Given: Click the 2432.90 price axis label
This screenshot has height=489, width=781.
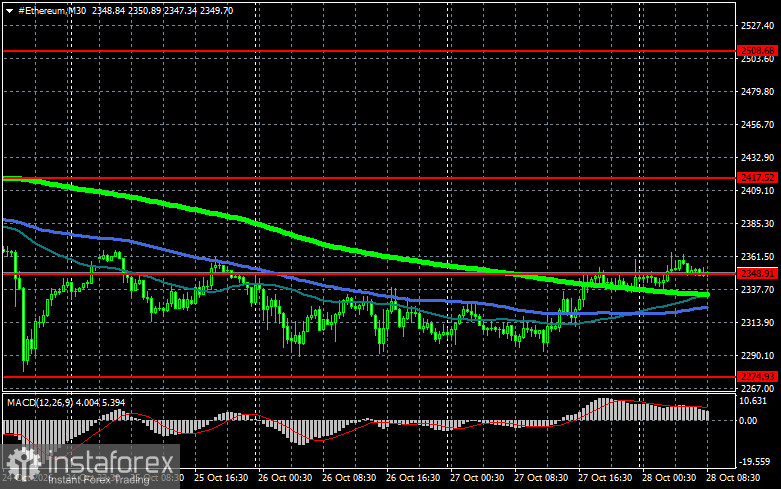Looking at the screenshot, I should pyautogui.click(x=758, y=157).
